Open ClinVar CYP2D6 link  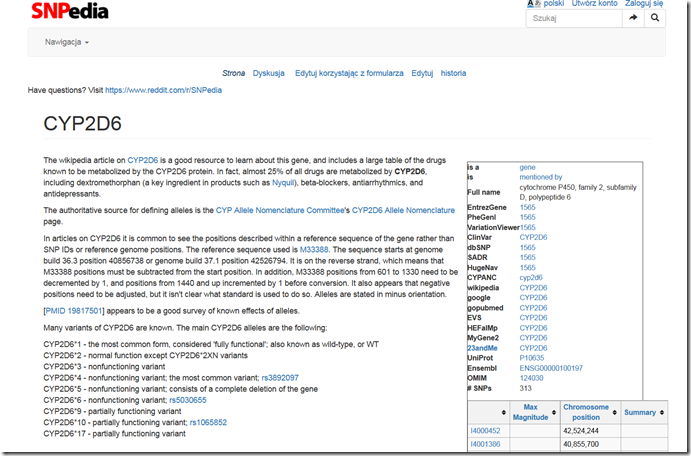coord(533,237)
